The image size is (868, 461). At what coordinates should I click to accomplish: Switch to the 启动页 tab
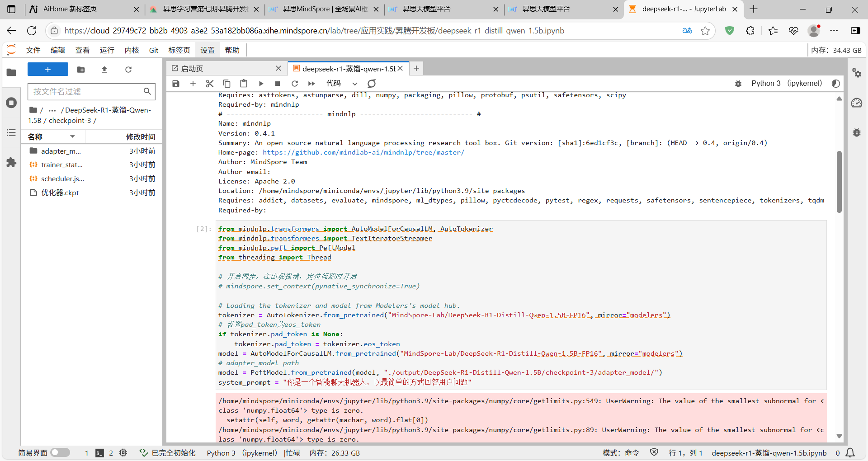coord(192,69)
